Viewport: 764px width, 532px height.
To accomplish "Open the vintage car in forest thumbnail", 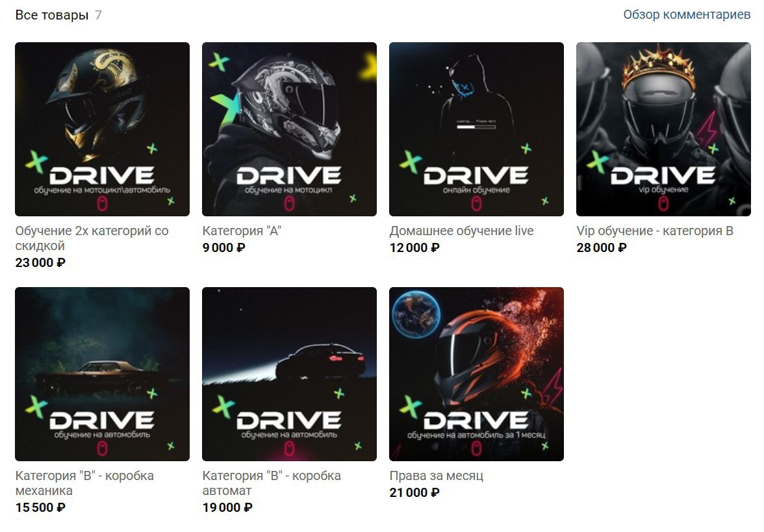I will [103, 374].
